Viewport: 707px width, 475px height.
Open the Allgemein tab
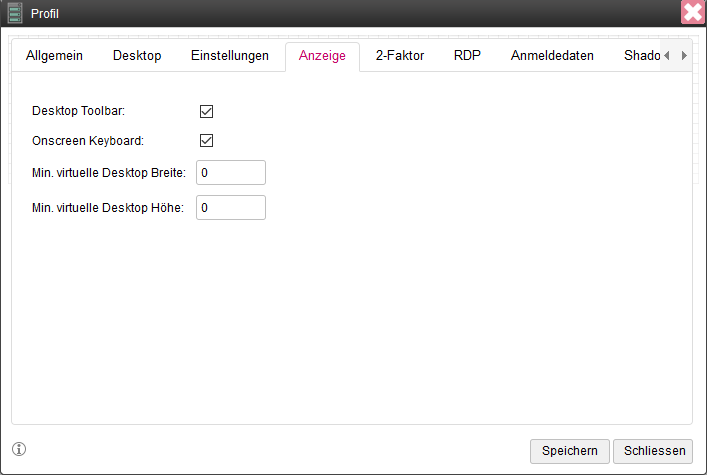(x=54, y=55)
